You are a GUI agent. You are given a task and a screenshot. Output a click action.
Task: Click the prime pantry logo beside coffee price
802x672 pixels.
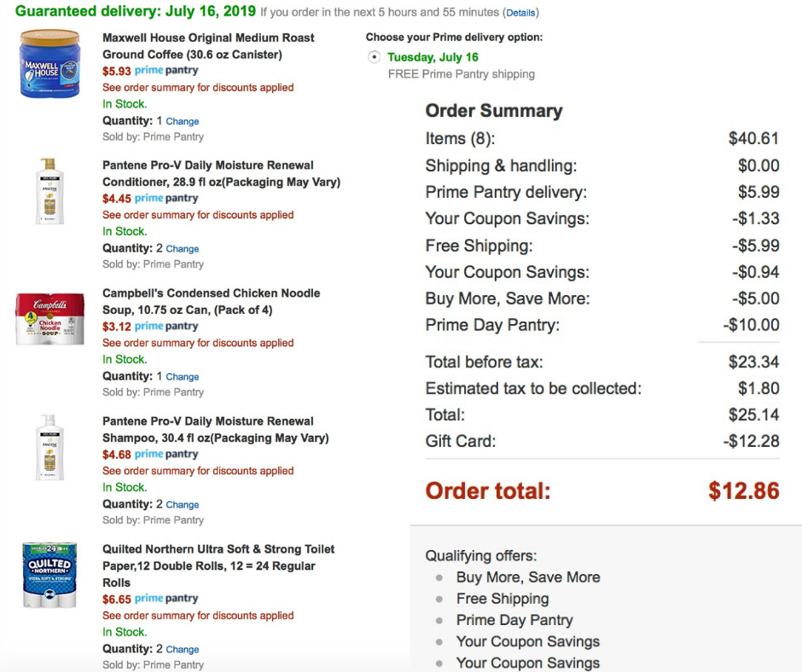[166, 72]
